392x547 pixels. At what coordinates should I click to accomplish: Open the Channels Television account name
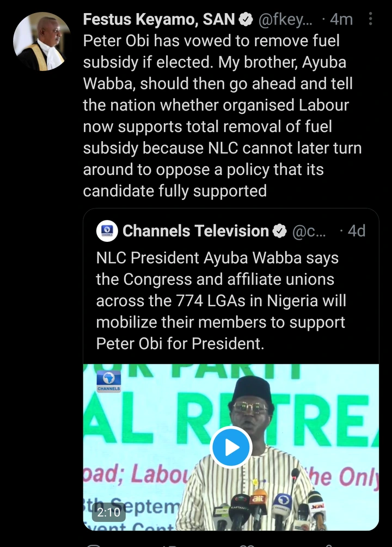(195, 231)
